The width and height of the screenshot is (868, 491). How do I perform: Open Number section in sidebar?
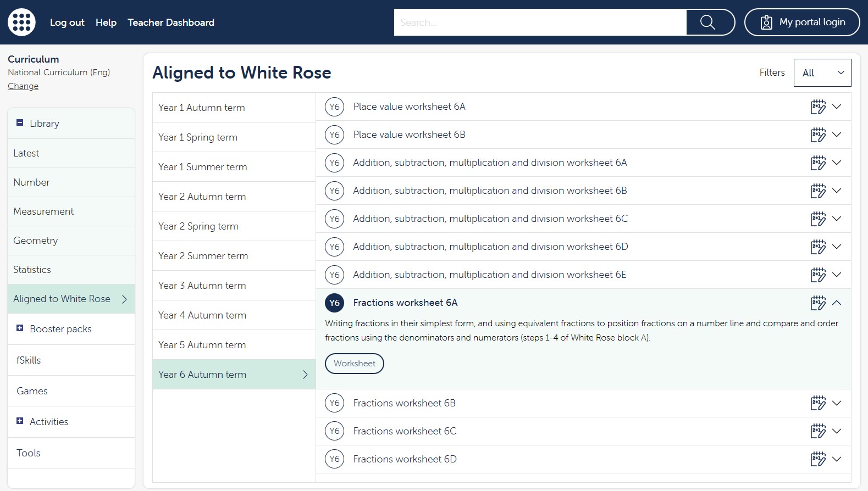tap(71, 182)
